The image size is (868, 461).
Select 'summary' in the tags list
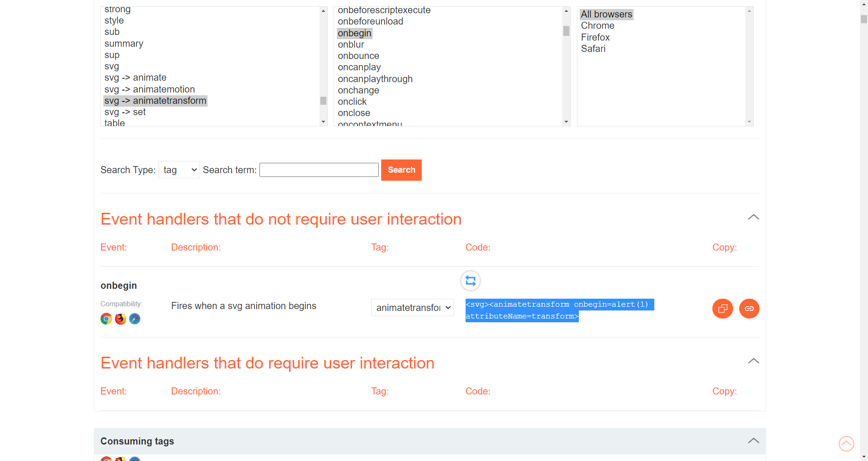pos(124,43)
